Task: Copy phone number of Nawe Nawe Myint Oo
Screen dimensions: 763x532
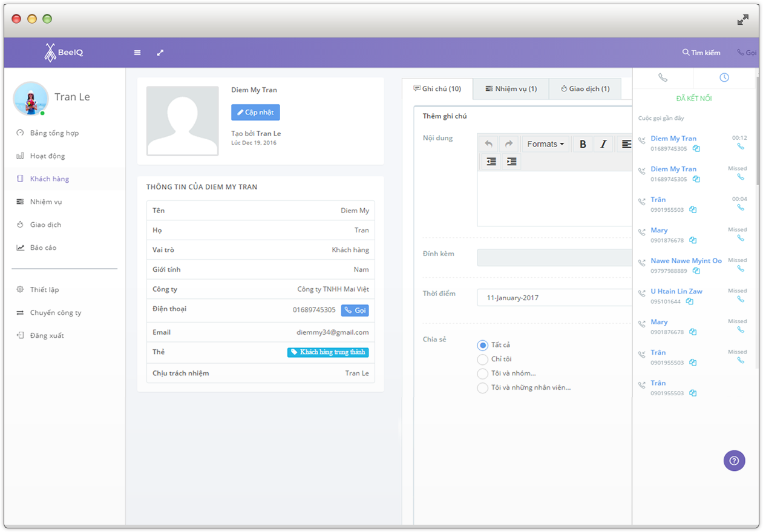Action: [696, 271]
